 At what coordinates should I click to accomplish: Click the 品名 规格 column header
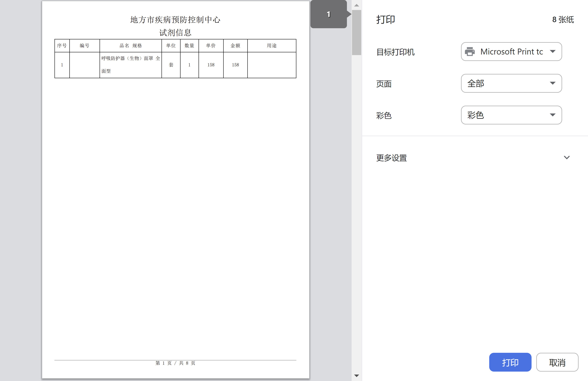(x=131, y=45)
